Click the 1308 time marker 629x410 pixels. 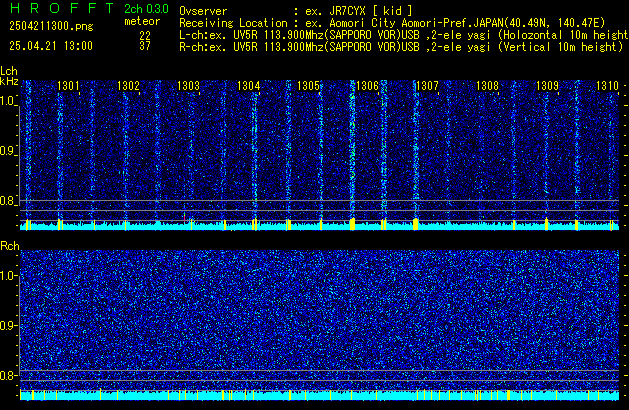(487, 86)
